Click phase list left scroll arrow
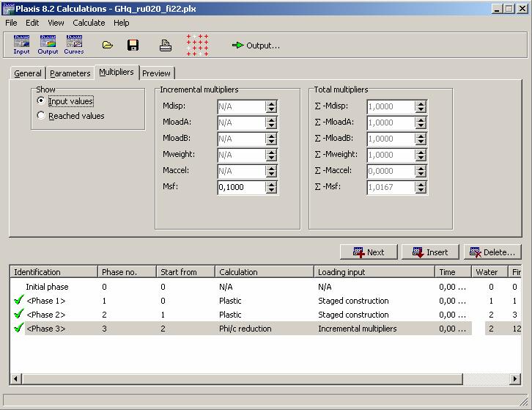This screenshot has height=410, width=532. (x=15, y=378)
